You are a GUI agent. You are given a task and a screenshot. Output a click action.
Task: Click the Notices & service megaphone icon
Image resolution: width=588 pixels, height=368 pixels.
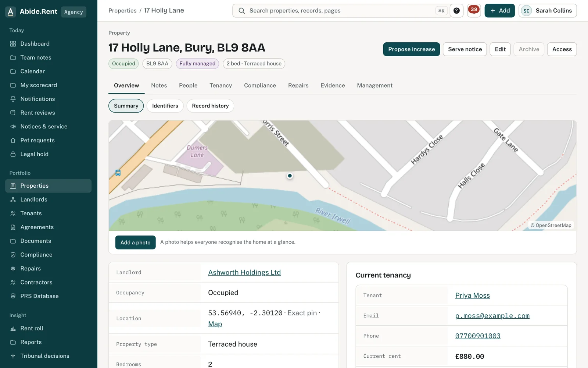13,127
